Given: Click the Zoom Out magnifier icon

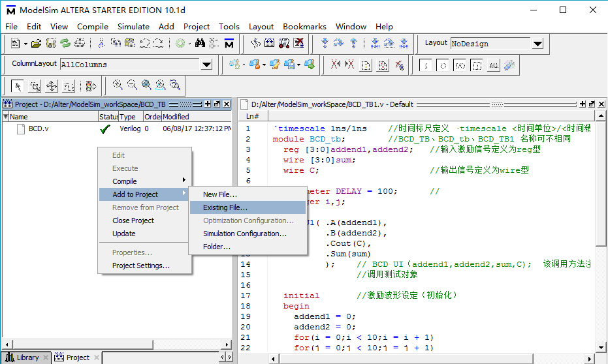Looking at the screenshot, I should click(132, 85).
